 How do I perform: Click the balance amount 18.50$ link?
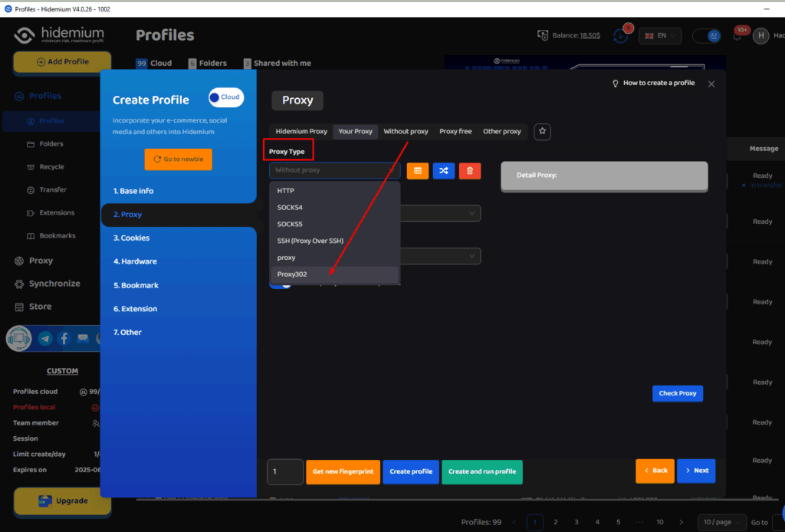click(590, 35)
